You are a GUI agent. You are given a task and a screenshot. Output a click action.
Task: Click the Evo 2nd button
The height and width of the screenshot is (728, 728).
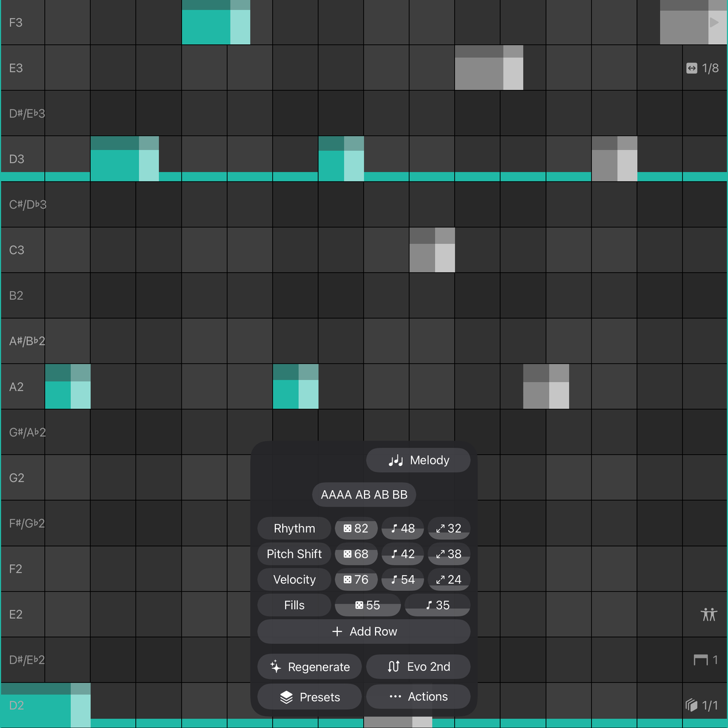click(418, 667)
